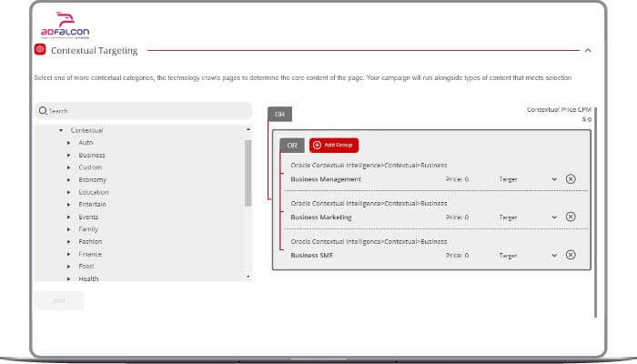637x364 pixels.
Task: Toggle the outer OR operator
Action: click(x=279, y=114)
